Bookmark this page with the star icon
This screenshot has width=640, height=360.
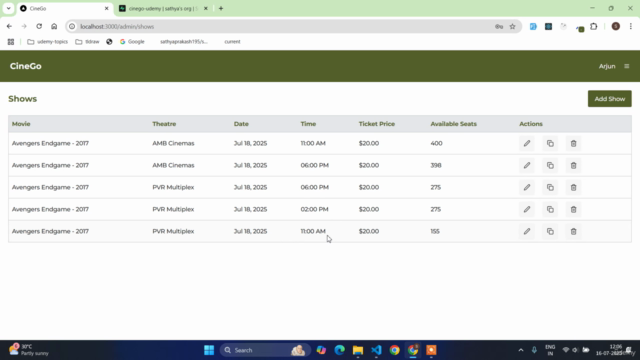(512, 27)
